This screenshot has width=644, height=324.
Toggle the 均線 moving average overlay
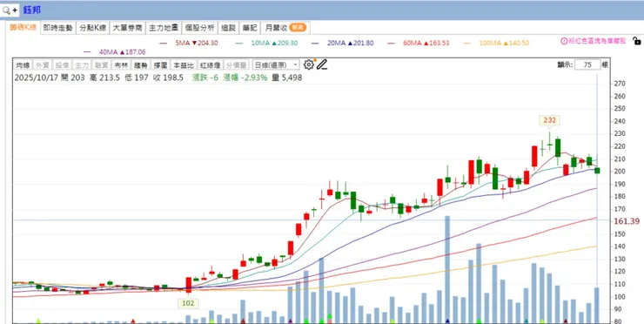[23, 65]
